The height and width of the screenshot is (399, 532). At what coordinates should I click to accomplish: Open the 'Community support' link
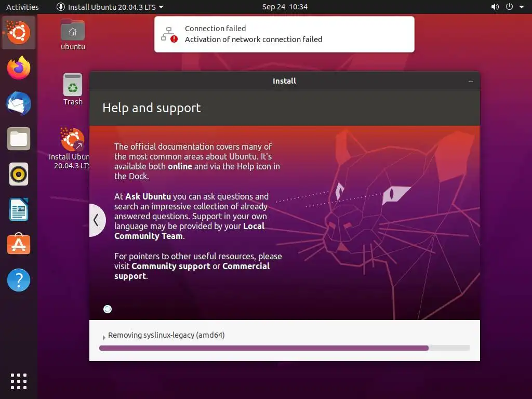[x=170, y=266]
